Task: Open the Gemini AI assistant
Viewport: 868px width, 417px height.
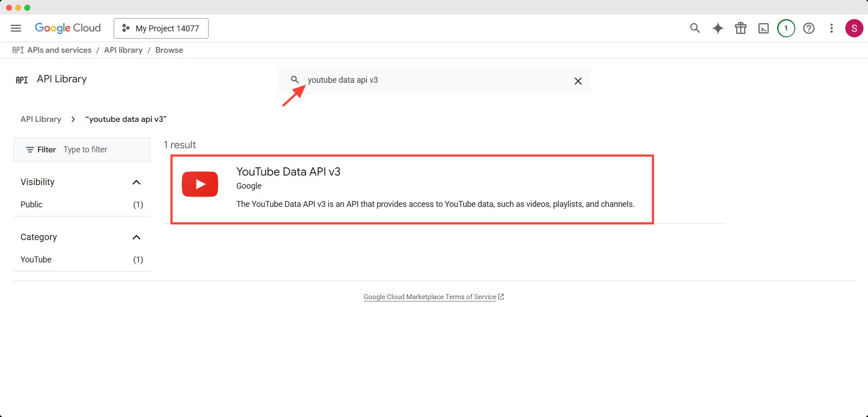Action: 718,28
